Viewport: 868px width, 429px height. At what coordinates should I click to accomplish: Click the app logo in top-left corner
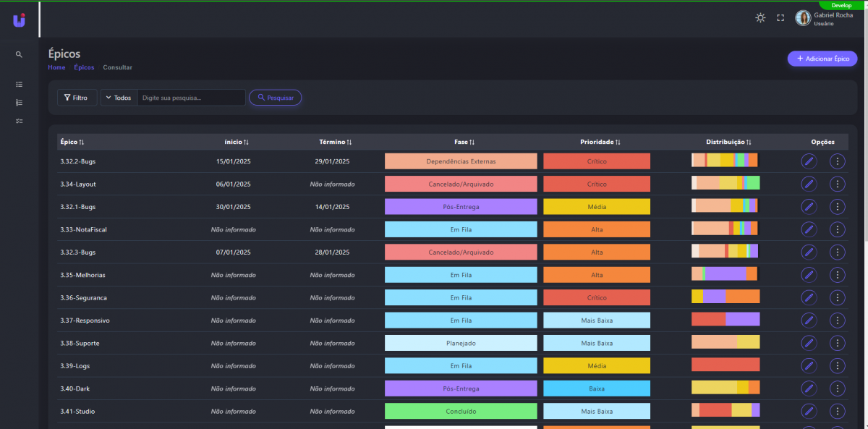point(19,20)
